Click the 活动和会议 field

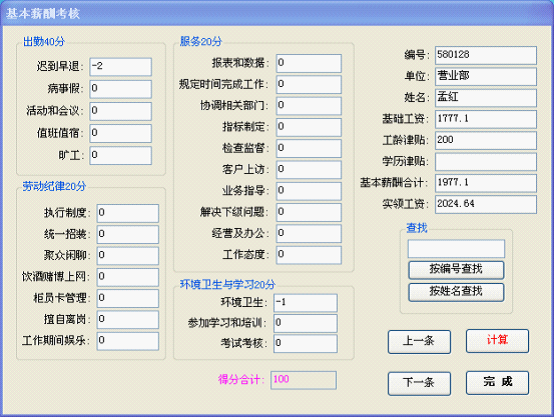[120, 111]
